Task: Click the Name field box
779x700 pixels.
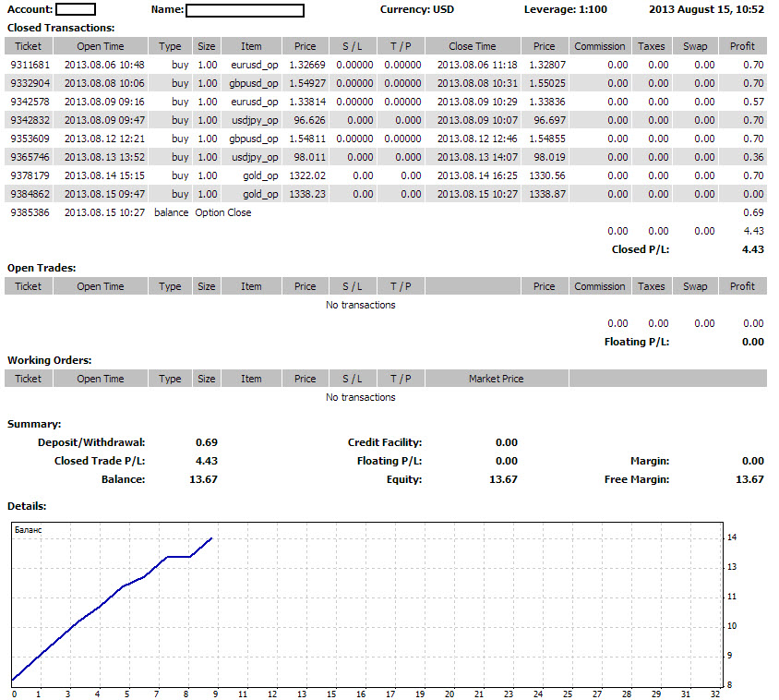Action: point(245,10)
